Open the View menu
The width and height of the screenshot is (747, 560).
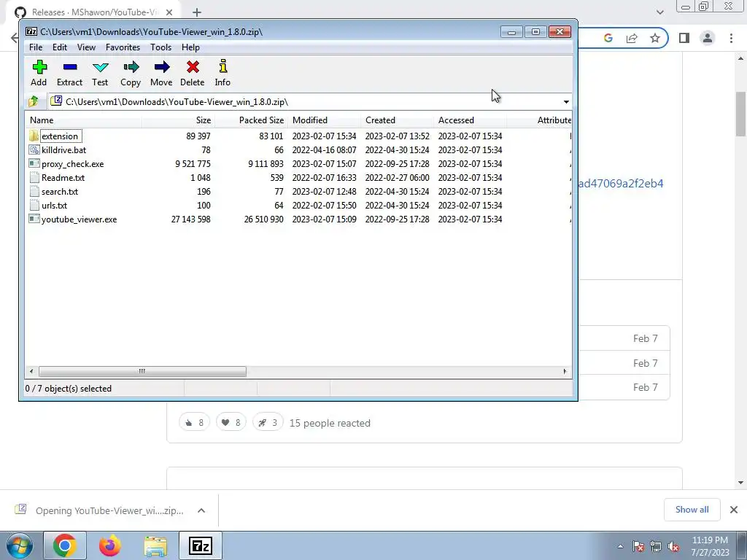click(x=86, y=47)
